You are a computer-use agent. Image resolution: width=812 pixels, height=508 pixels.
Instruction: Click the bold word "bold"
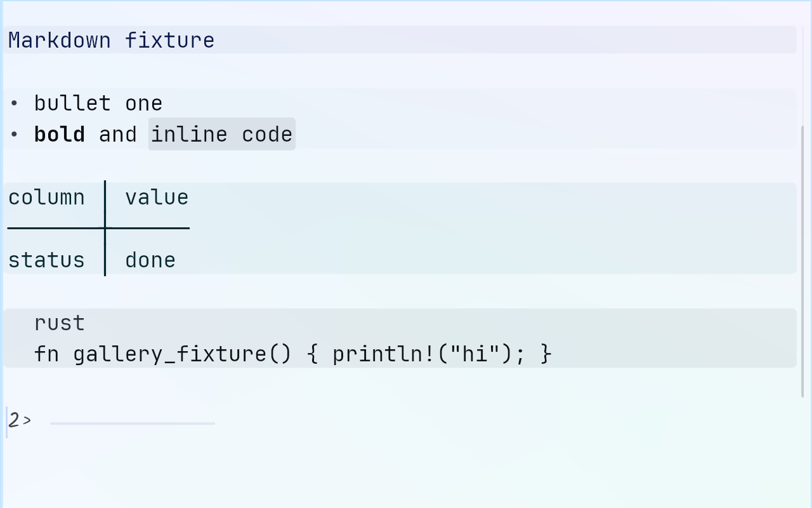[60, 134]
